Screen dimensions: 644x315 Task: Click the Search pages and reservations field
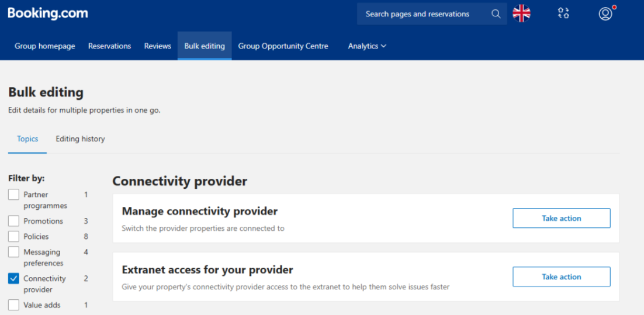point(432,14)
